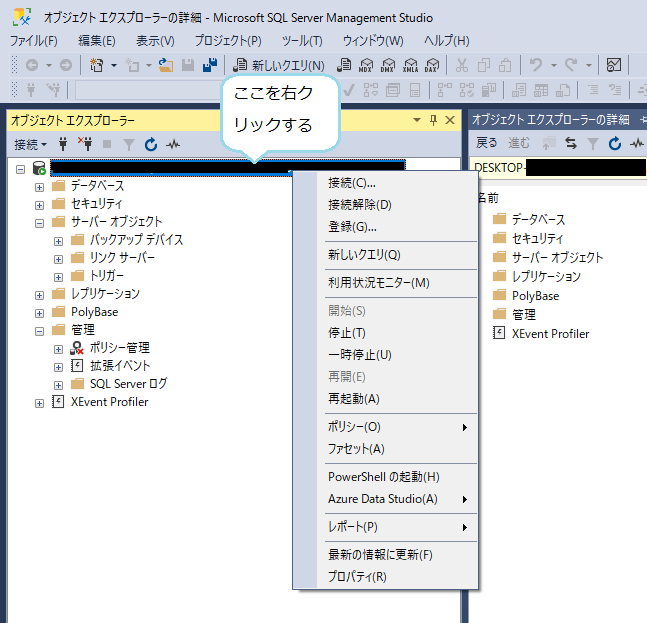This screenshot has width=647, height=623.
Task: Open Azure Data Studio(A) submenu
Action: [x=397, y=499]
